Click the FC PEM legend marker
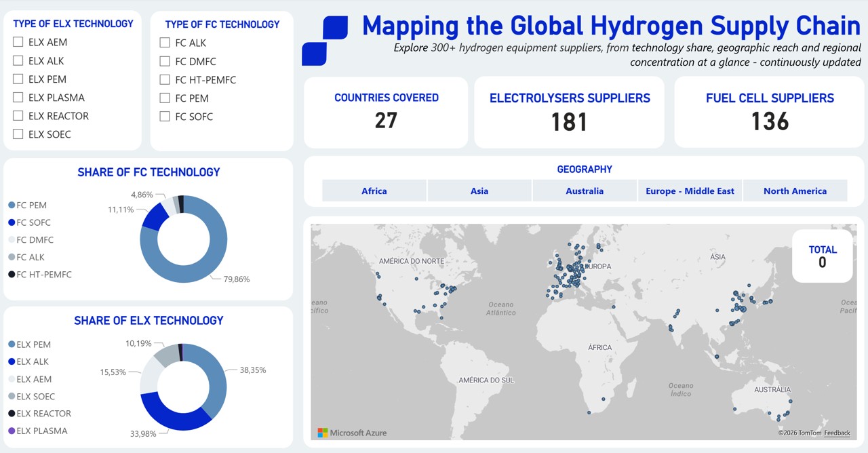This screenshot has width=868, height=453. (x=12, y=205)
